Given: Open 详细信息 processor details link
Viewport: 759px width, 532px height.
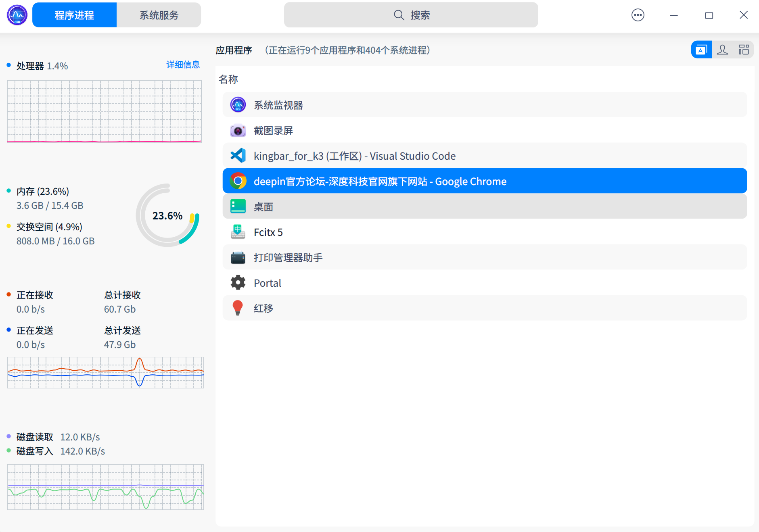Looking at the screenshot, I should (x=182, y=65).
